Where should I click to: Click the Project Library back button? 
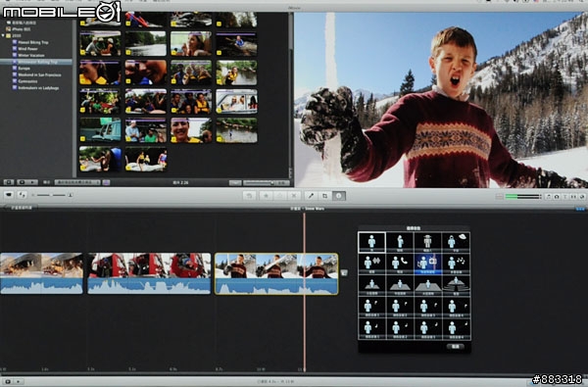(x=21, y=208)
